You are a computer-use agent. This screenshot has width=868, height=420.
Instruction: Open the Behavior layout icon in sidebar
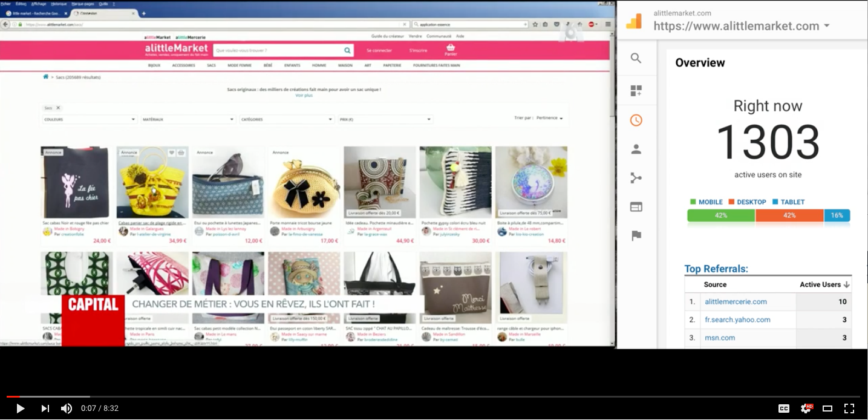[x=636, y=207]
